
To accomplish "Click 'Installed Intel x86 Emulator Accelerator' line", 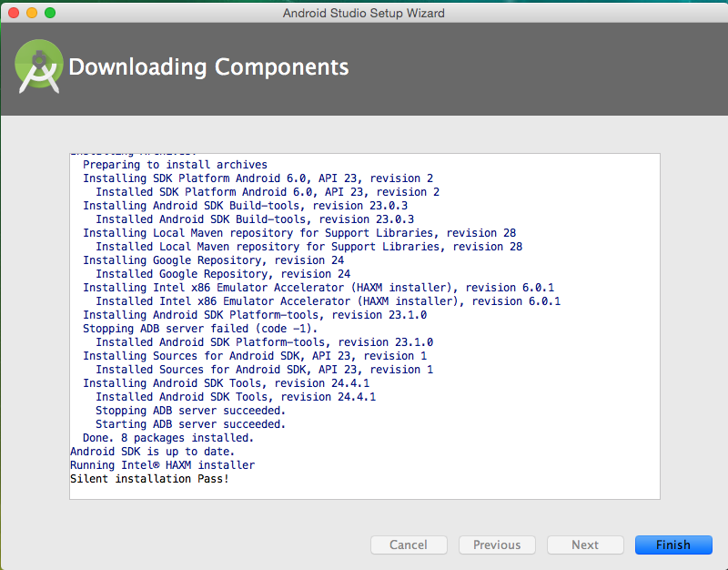I will [x=328, y=301].
